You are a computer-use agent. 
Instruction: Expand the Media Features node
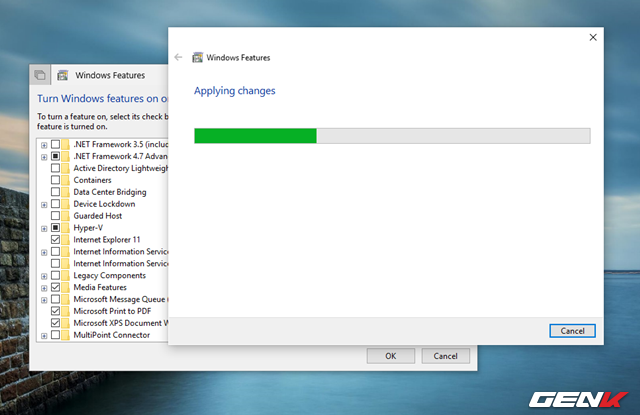[x=44, y=288]
